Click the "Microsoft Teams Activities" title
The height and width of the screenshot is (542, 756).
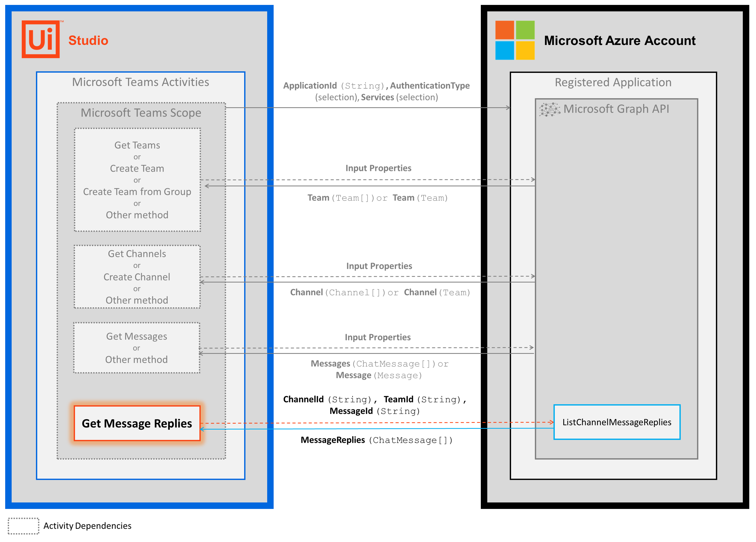point(141,82)
